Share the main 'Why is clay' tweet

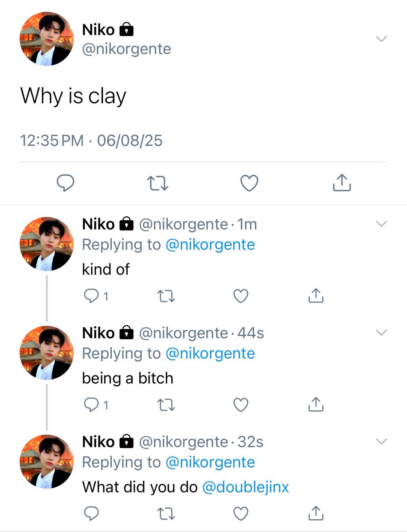(x=342, y=182)
